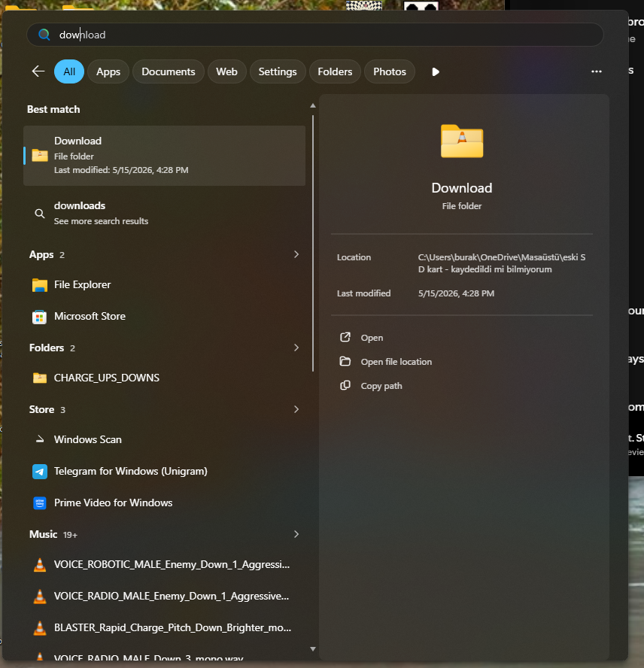Click VLC icon for VOICE_RADIO_MALE_Enemy_Down file

[40, 596]
